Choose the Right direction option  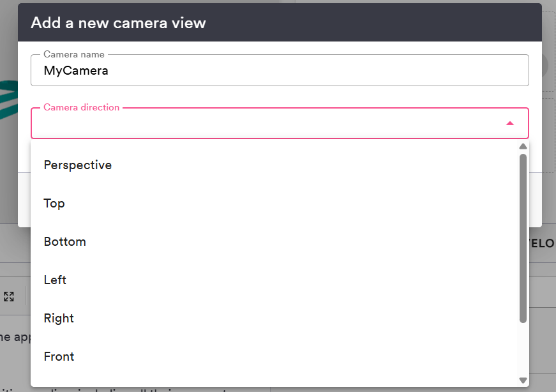[x=59, y=318]
